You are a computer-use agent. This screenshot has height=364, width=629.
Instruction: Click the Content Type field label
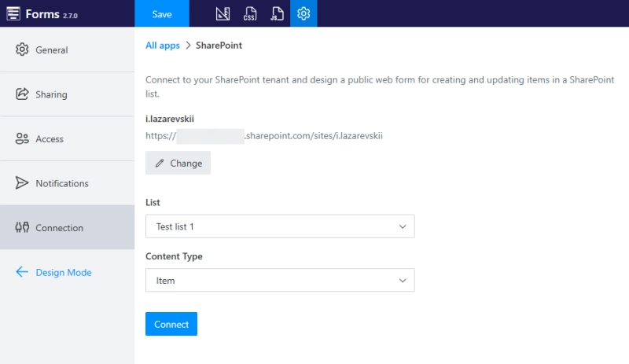pyautogui.click(x=174, y=256)
